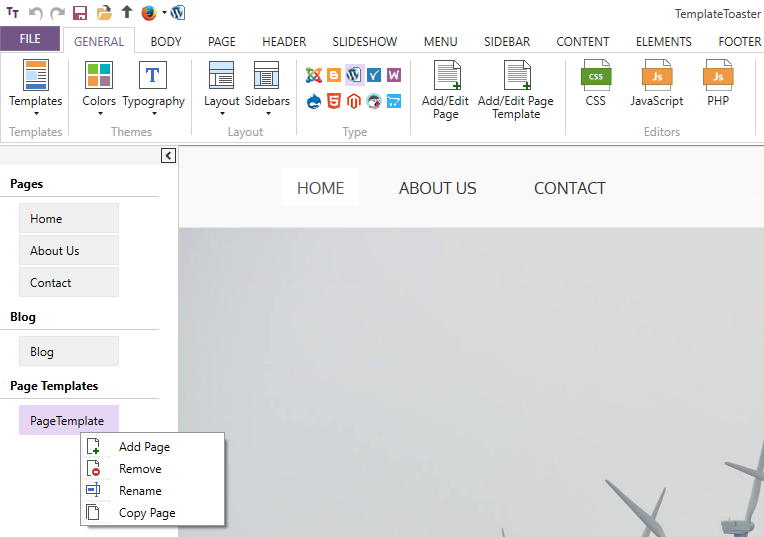Click Add/Edit Page Template button

tap(516, 88)
